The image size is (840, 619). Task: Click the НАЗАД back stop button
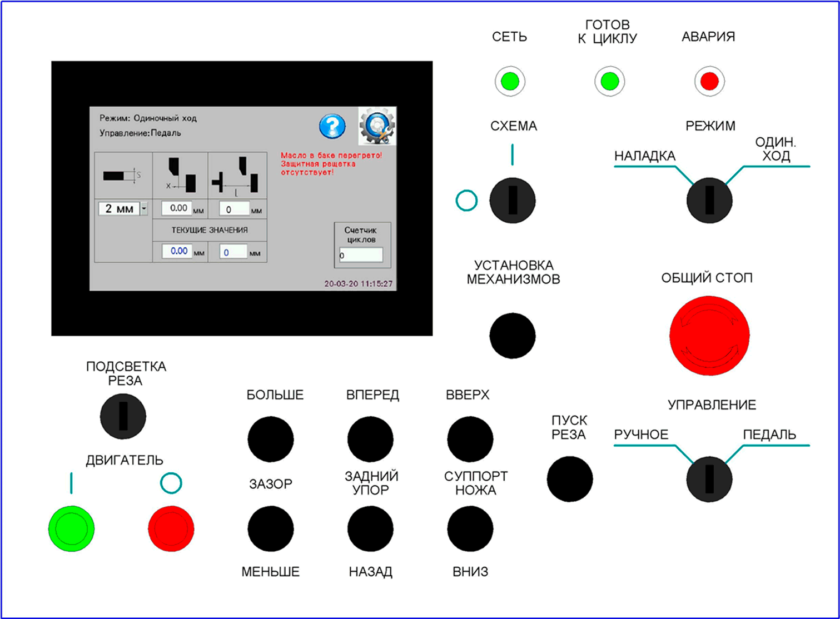pos(370,528)
